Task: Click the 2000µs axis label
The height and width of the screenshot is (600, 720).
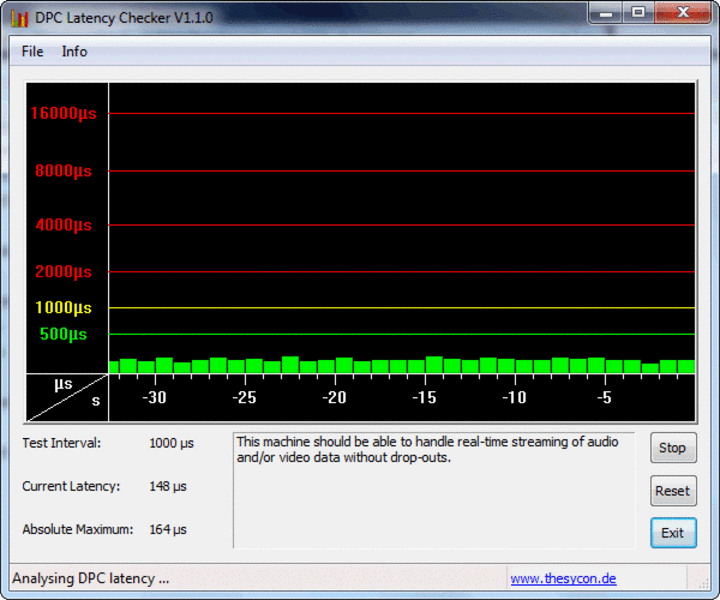Action: tap(63, 271)
